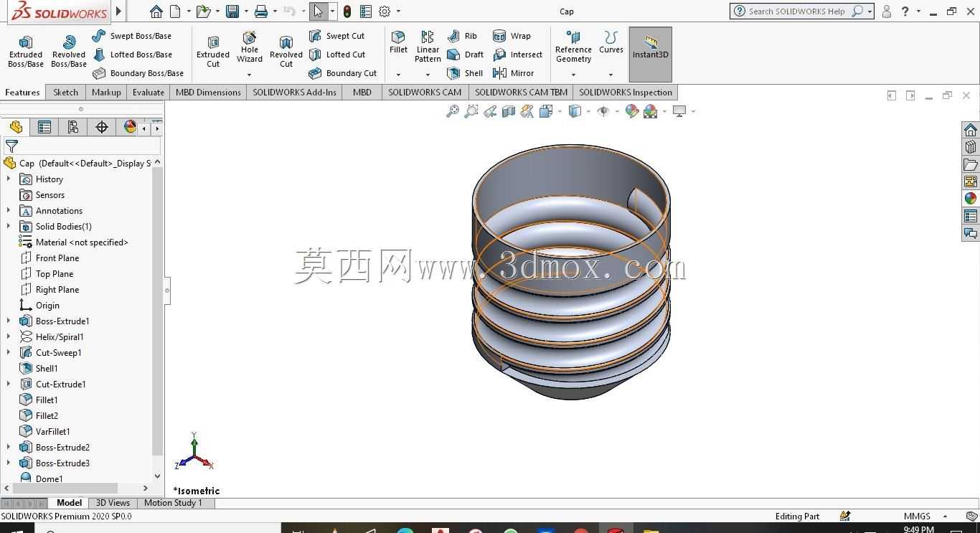Select the Intersect tool
The image size is (980, 533).
pyautogui.click(x=517, y=55)
